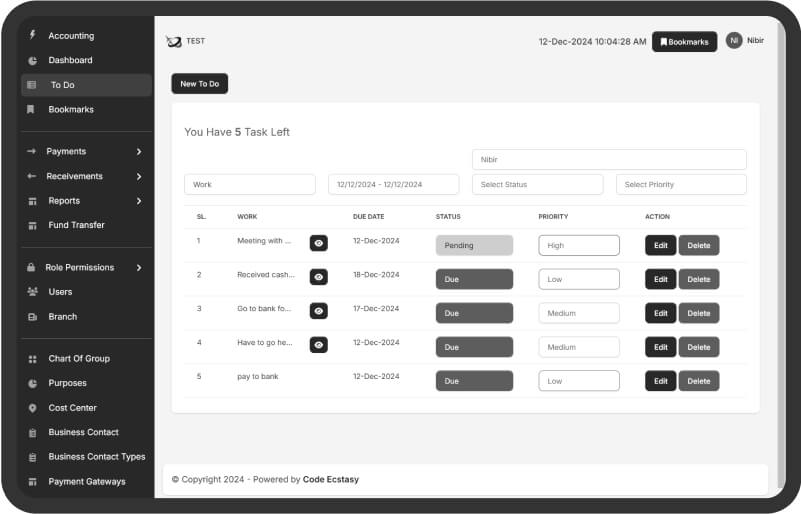Open Fund Transfer from the sidebar
This screenshot has height=514, width=801.
[x=76, y=226]
